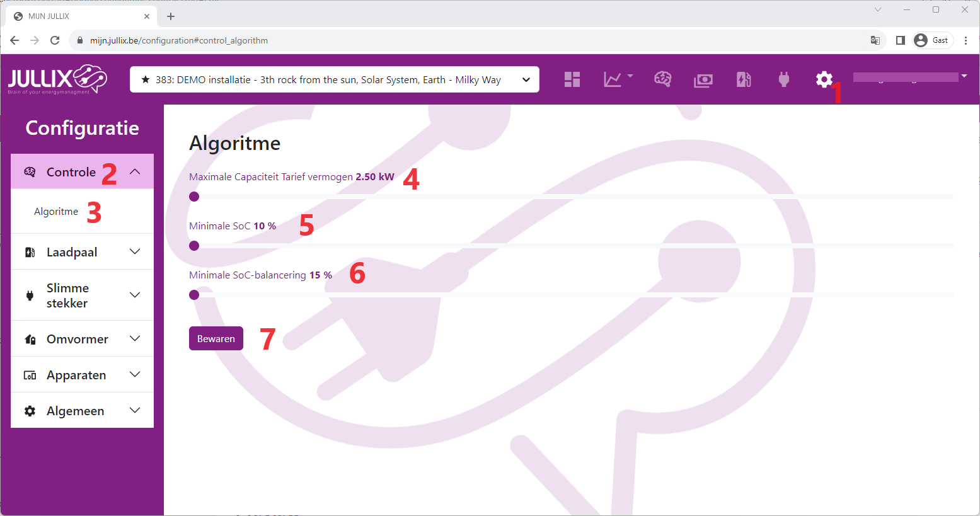Open the dashboard grid icon

pyautogui.click(x=572, y=79)
